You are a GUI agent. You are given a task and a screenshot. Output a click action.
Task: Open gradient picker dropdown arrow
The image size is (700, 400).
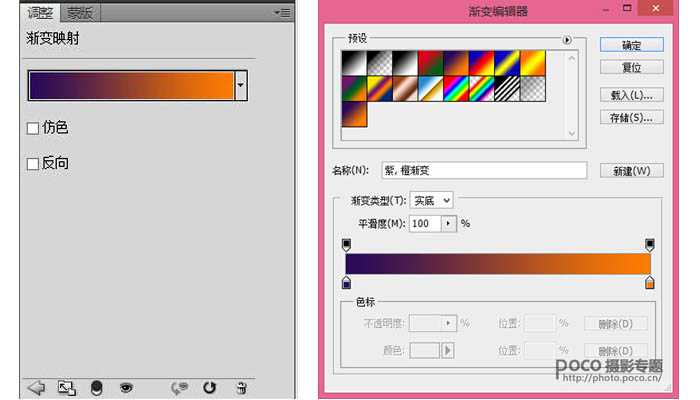click(x=240, y=86)
